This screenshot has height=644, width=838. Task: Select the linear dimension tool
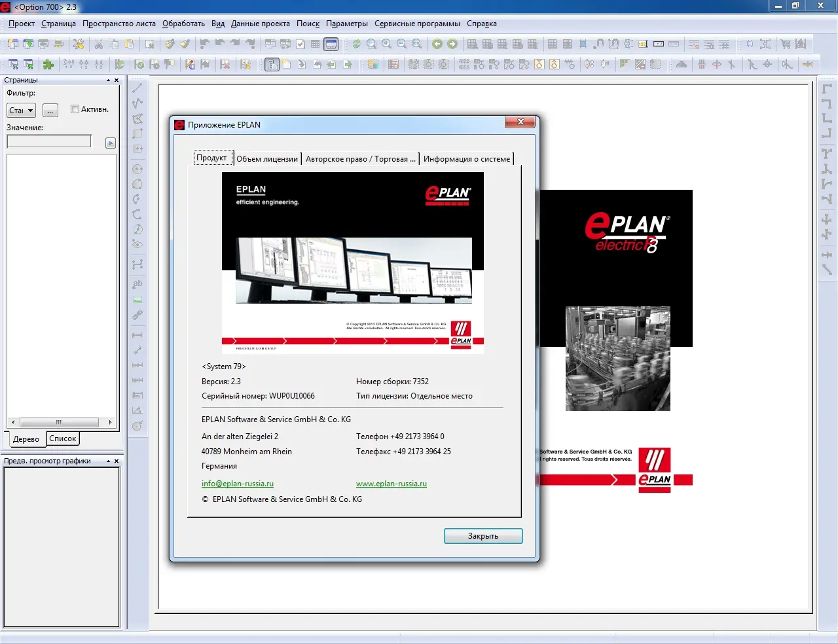click(137, 335)
